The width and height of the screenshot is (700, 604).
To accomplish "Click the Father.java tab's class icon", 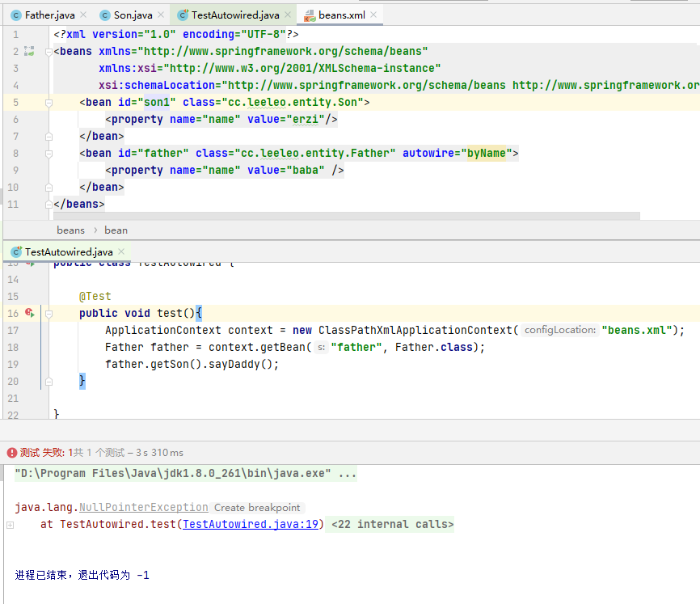I will 15,15.
